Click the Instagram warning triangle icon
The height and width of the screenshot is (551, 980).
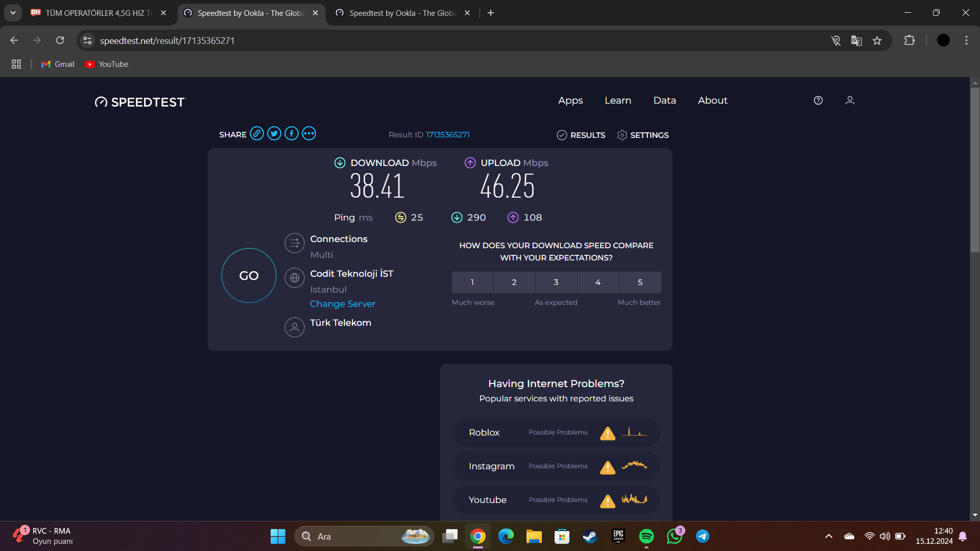608,467
